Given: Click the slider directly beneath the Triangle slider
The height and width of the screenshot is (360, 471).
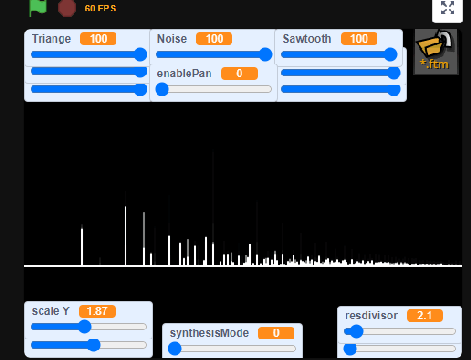Looking at the screenshot, I should [x=89, y=71].
